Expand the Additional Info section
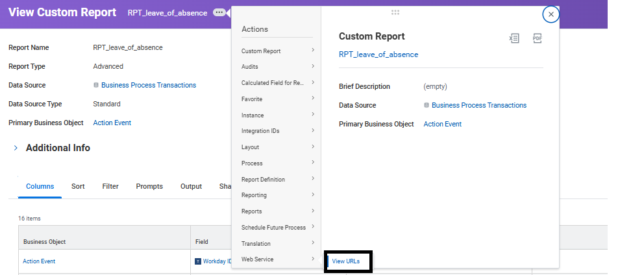 (x=16, y=148)
